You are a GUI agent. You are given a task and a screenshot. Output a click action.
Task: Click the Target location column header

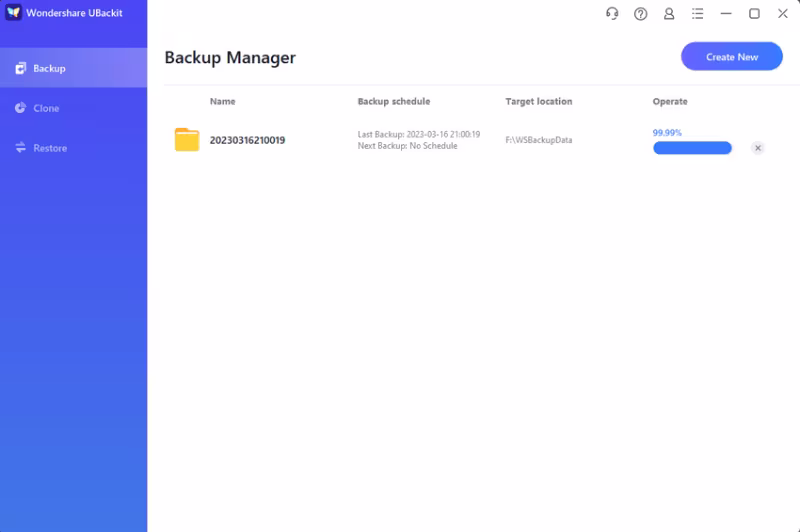[539, 102]
